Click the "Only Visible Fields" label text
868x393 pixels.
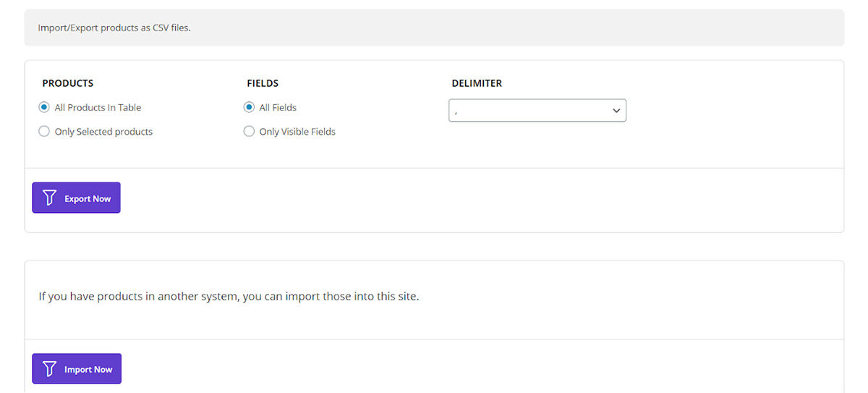297,132
